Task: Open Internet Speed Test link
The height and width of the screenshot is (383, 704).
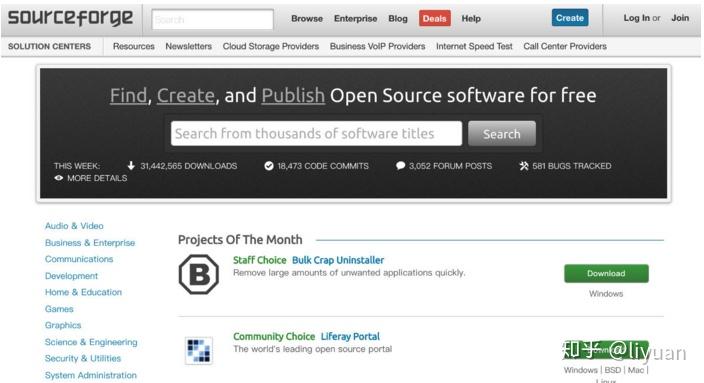Action: 474,46
